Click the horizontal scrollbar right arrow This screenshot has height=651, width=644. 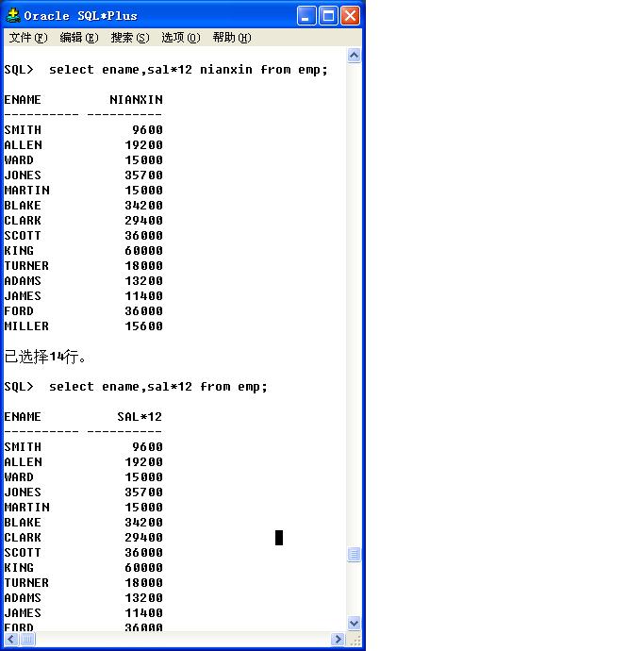pyautogui.click(x=339, y=639)
